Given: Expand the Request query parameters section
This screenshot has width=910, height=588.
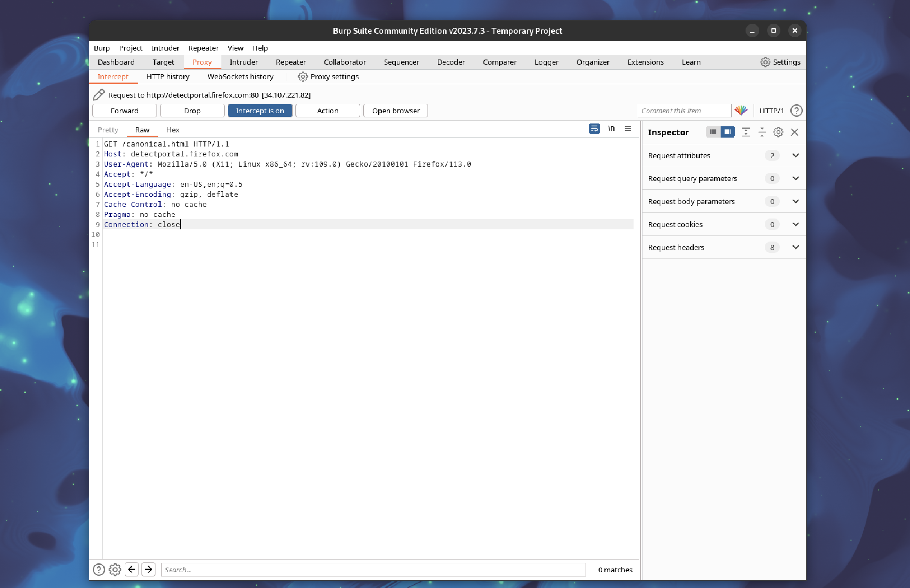Looking at the screenshot, I should pyautogui.click(x=796, y=178).
